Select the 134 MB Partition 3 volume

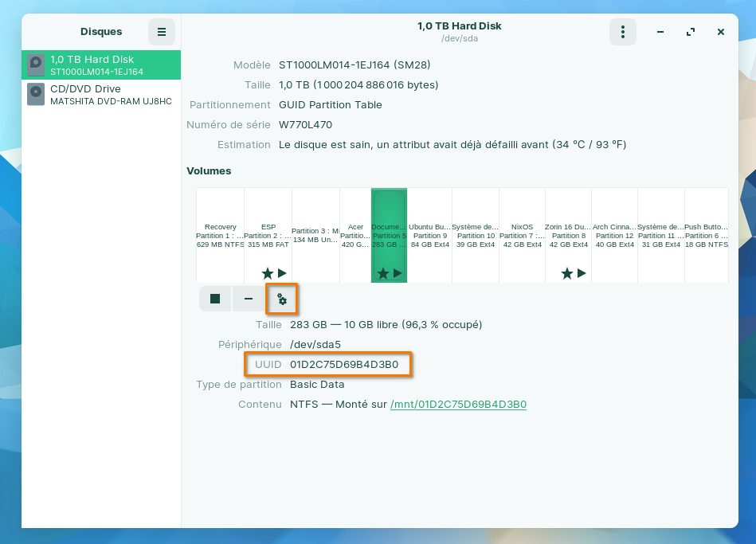pyautogui.click(x=315, y=235)
